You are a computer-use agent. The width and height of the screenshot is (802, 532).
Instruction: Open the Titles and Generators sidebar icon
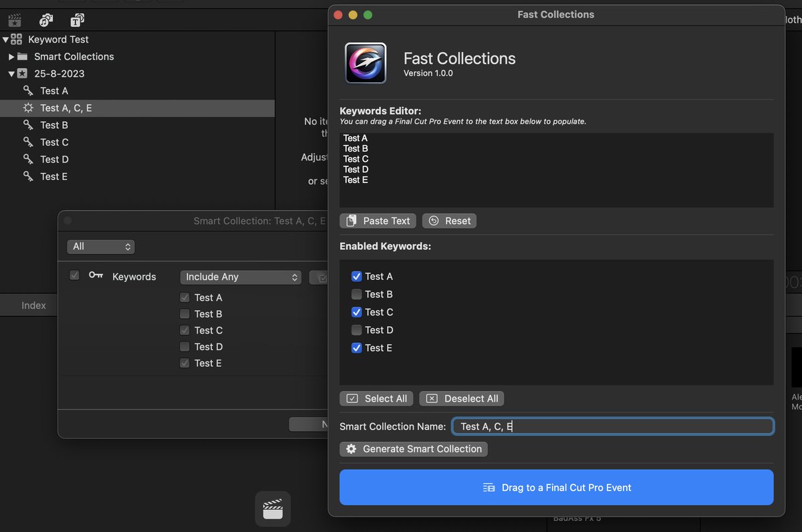coord(78,20)
